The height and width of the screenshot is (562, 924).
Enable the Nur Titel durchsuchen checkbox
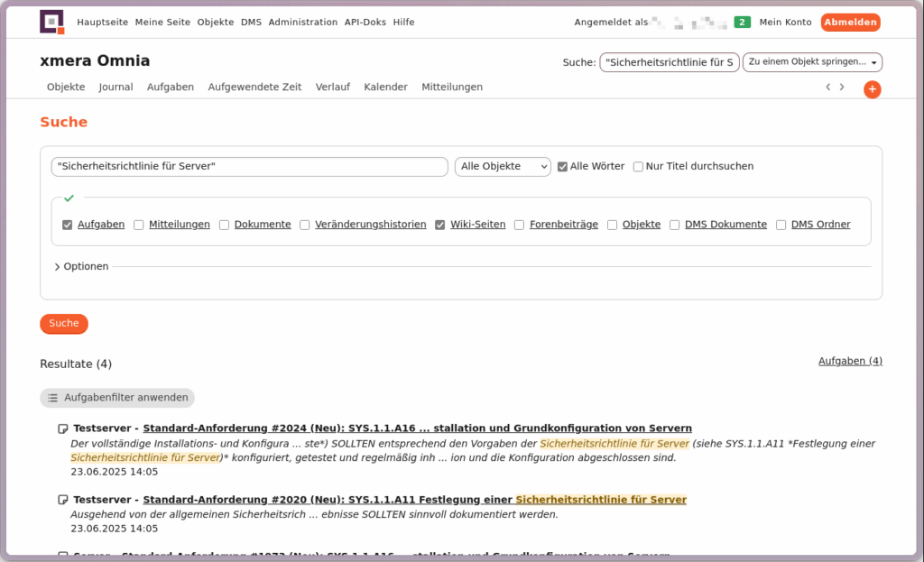coord(638,167)
